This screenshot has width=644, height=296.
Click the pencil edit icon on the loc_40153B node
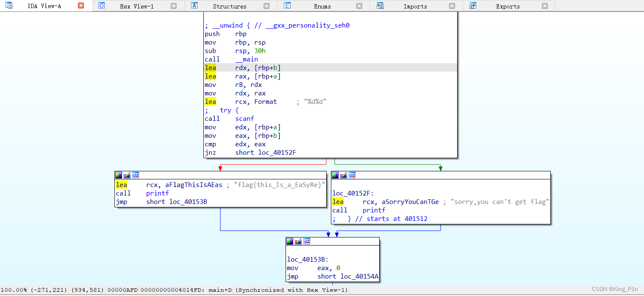click(x=298, y=241)
